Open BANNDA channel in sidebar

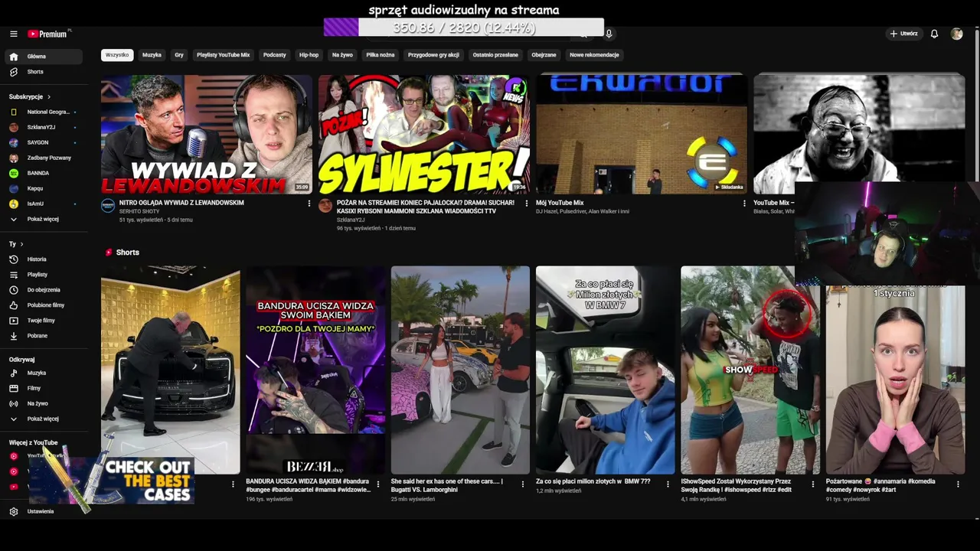(x=43, y=173)
